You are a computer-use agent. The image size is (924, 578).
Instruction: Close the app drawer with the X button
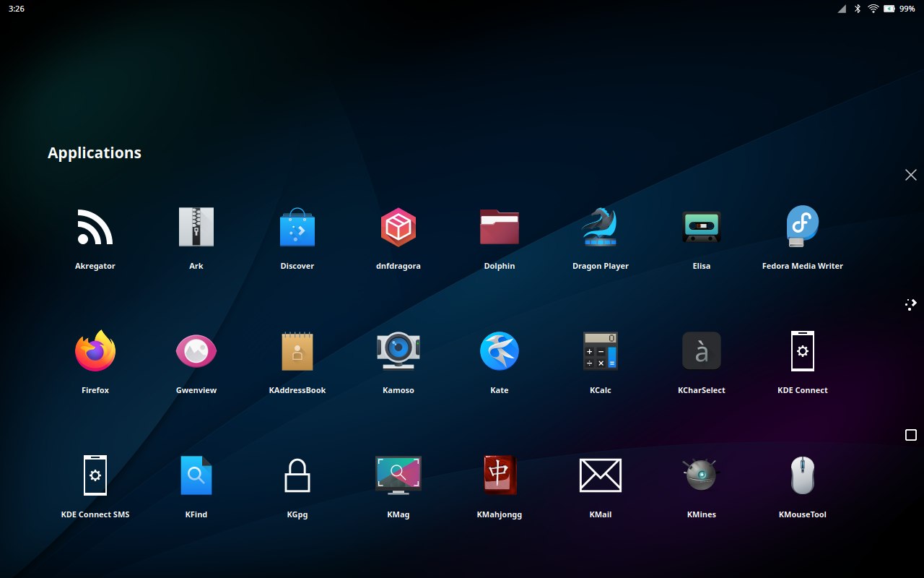911,175
